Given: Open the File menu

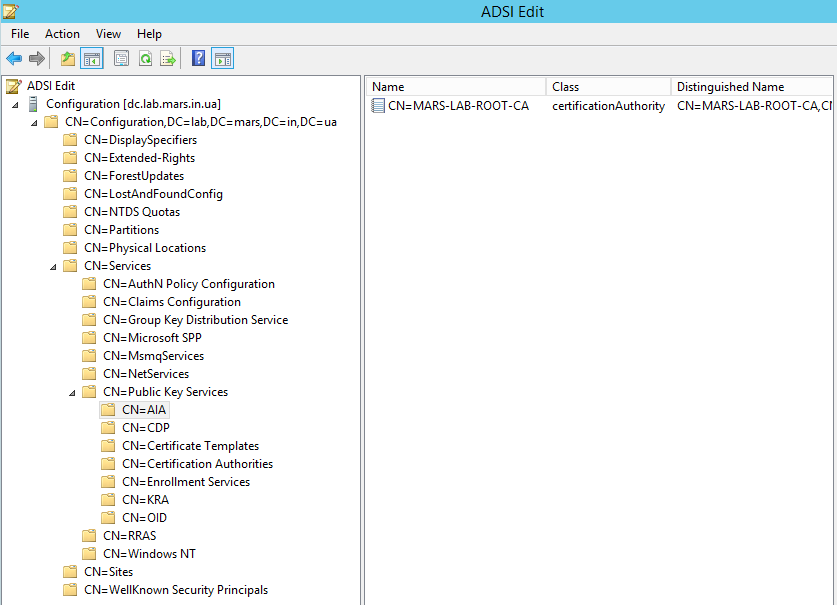Looking at the screenshot, I should coord(20,34).
